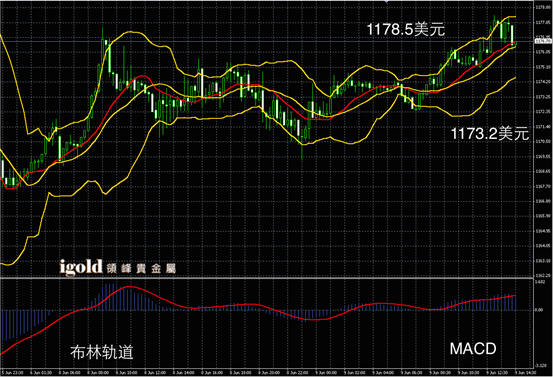Click the igold 領峰貴金屬 watermark logo
553x377 pixels.
pyautogui.click(x=117, y=268)
